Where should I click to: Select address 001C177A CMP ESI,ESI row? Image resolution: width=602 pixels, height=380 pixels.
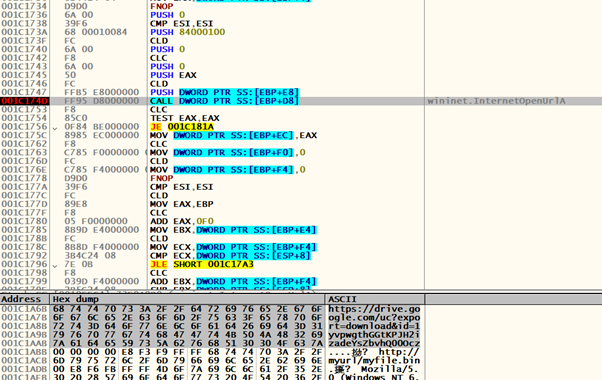pos(24,187)
